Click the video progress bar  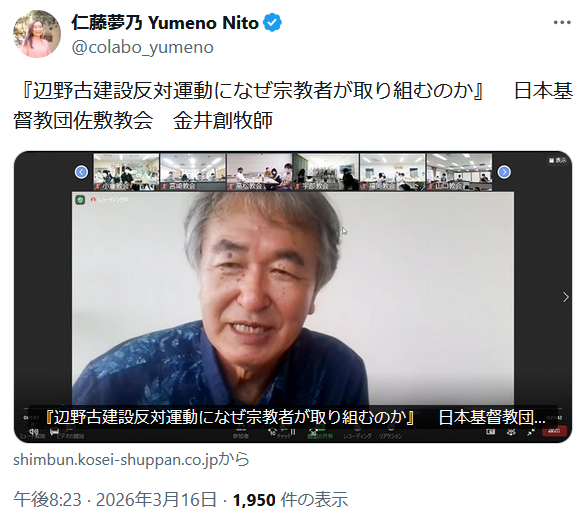point(293,407)
